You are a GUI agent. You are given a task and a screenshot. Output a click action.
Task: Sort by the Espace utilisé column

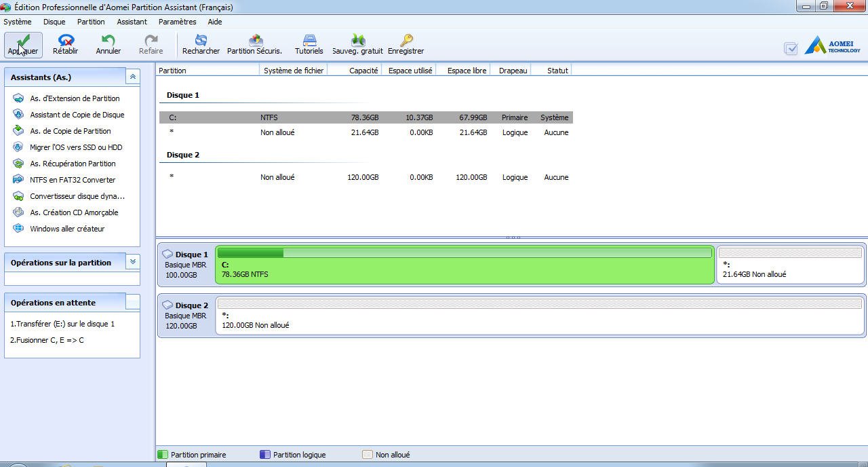pos(409,71)
